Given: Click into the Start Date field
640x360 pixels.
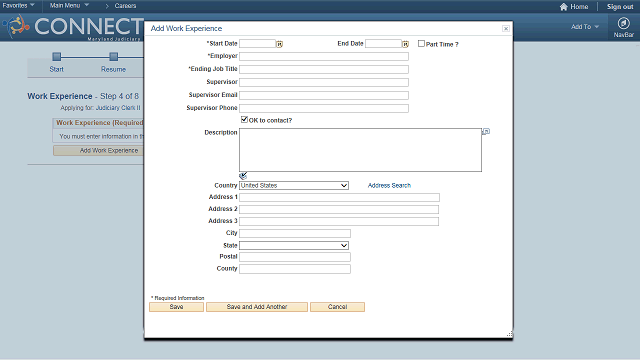Looking at the screenshot, I should (x=258, y=44).
